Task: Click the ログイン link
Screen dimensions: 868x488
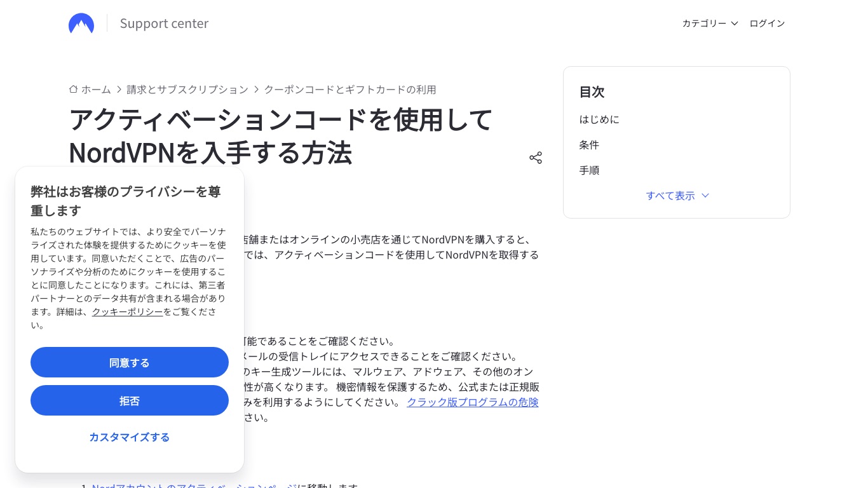Action: [767, 24]
